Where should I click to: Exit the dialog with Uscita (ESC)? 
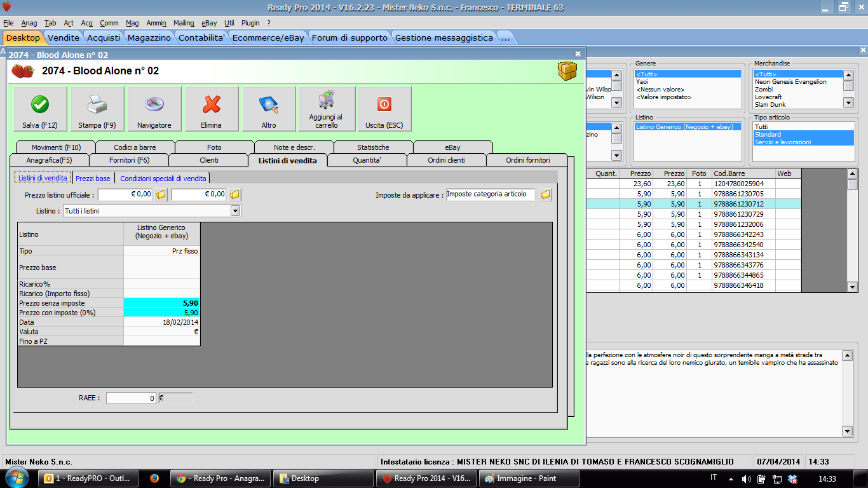point(384,109)
